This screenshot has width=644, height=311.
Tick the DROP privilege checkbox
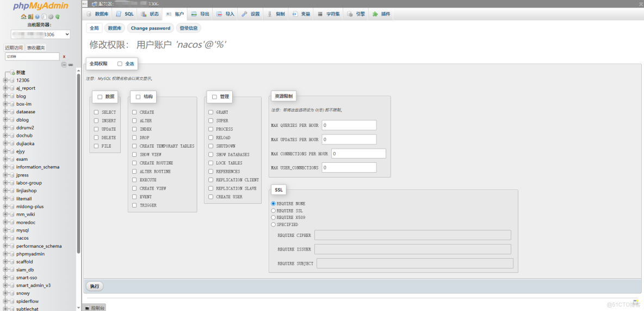pyautogui.click(x=134, y=138)
